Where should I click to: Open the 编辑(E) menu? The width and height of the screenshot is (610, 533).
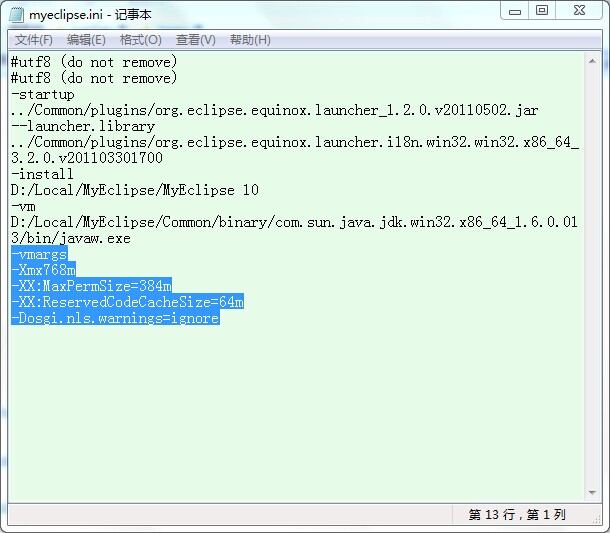[x=86, y=40]
